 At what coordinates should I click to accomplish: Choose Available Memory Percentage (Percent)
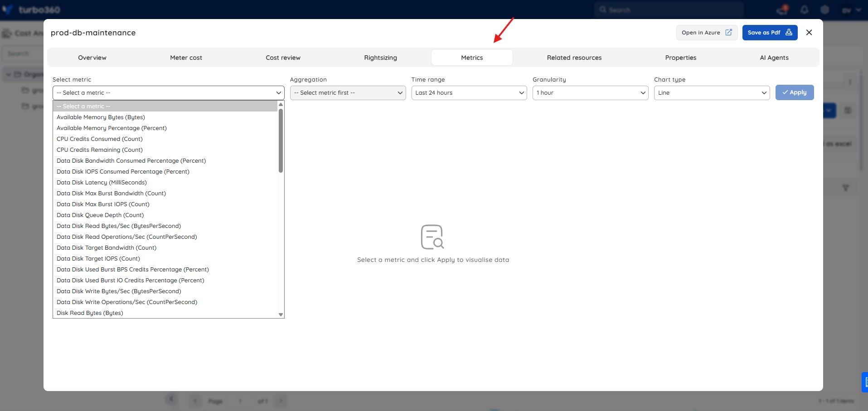165,128
